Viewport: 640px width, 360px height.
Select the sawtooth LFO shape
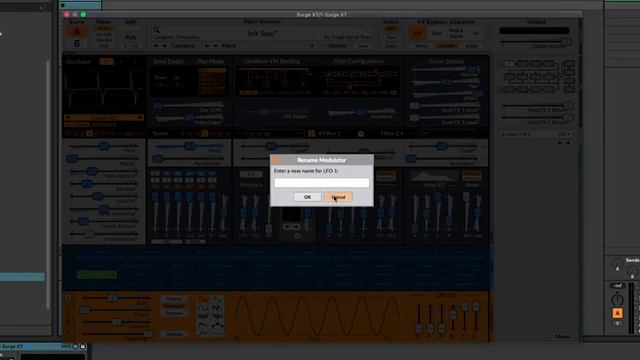click(x=217, y=308)
